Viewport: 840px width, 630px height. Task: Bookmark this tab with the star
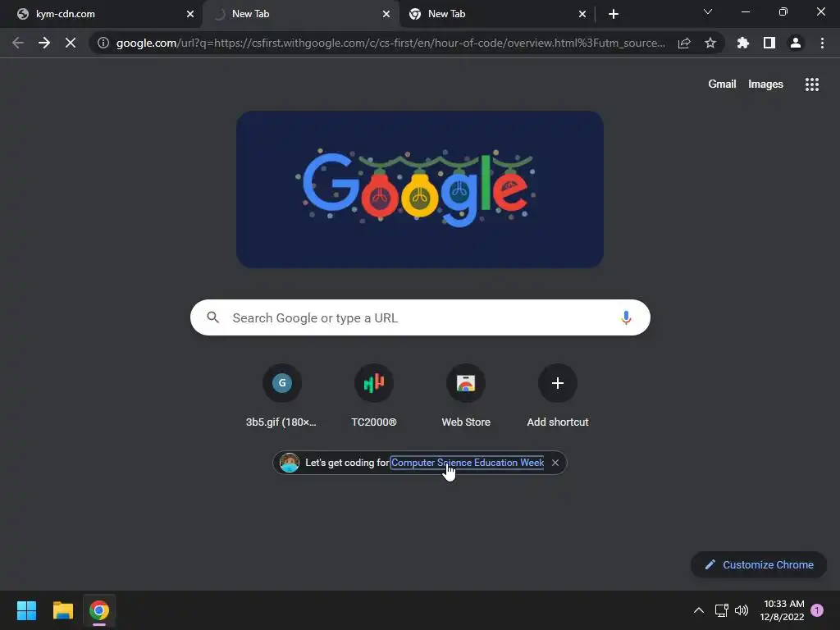(710, 43)
